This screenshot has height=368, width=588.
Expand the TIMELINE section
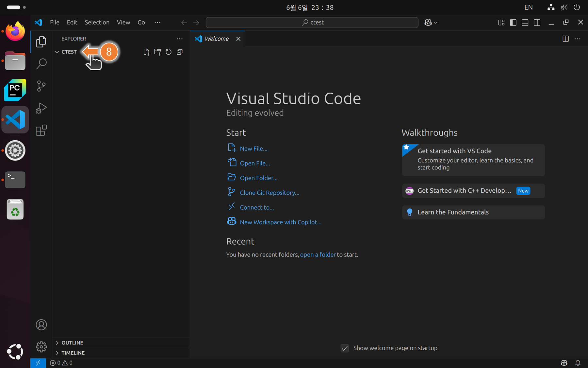click(121, 353)
